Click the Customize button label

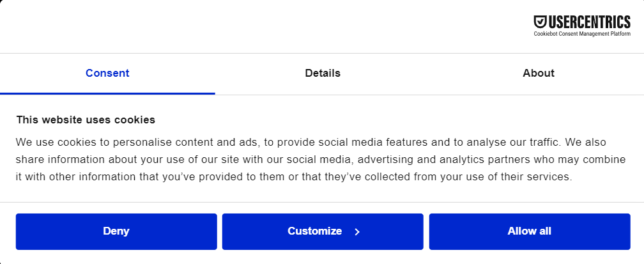point(314,231)
